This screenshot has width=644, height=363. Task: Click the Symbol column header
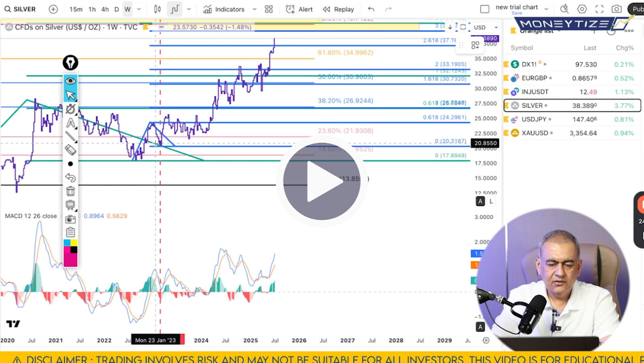coord(522,48)
